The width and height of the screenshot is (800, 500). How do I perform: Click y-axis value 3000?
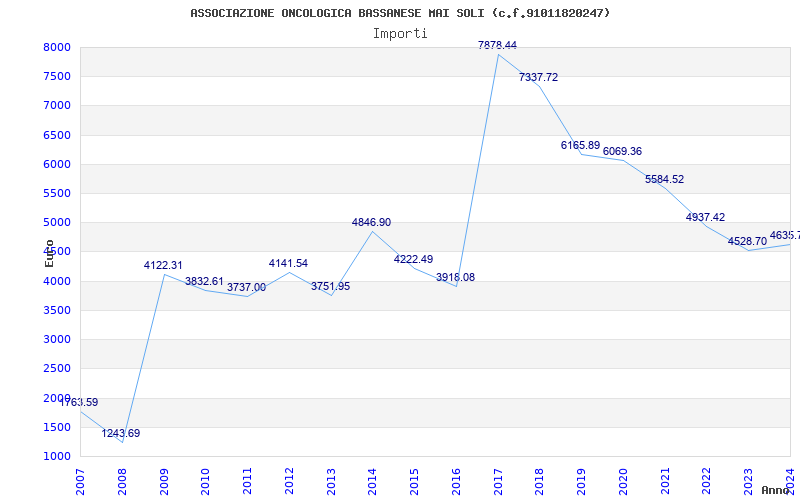pyautogui.click(x=57, y=339)
